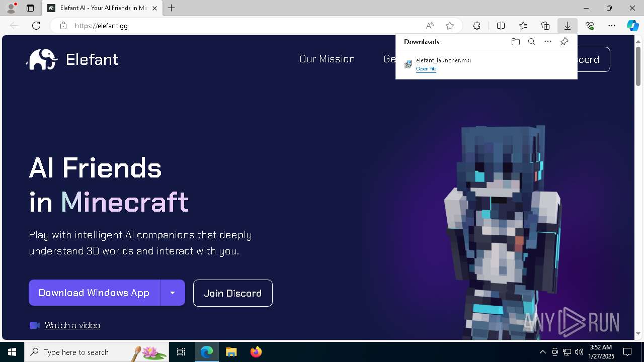The image size is (644, 362).
Task: Click the Elefant logo in header
Action: coord(73,59)
